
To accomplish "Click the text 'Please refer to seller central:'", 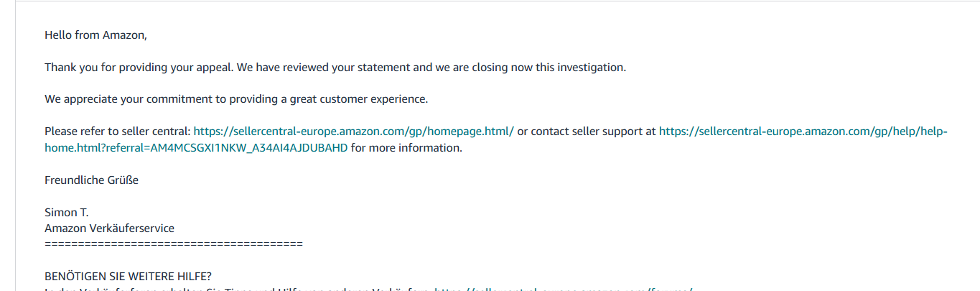I will 118,131.
